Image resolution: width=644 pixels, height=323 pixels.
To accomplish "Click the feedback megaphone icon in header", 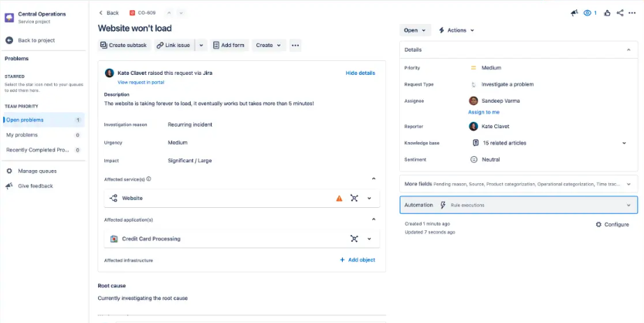I will coord(574,13).
